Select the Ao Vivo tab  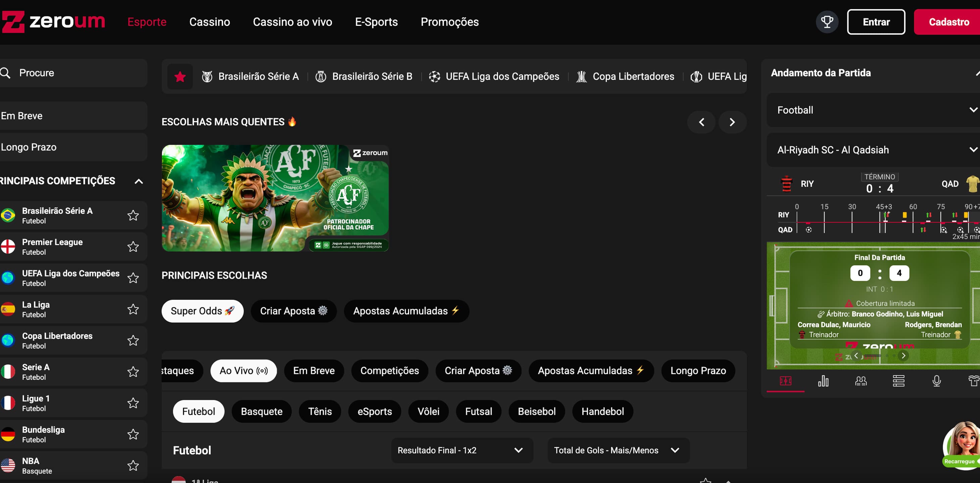pos(243,371)
